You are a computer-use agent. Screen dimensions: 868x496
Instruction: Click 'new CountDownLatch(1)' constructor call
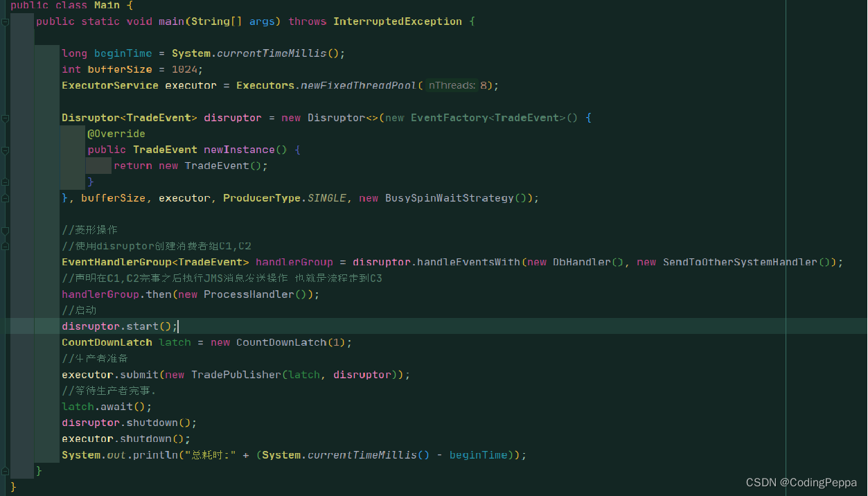tap(278, 342)
